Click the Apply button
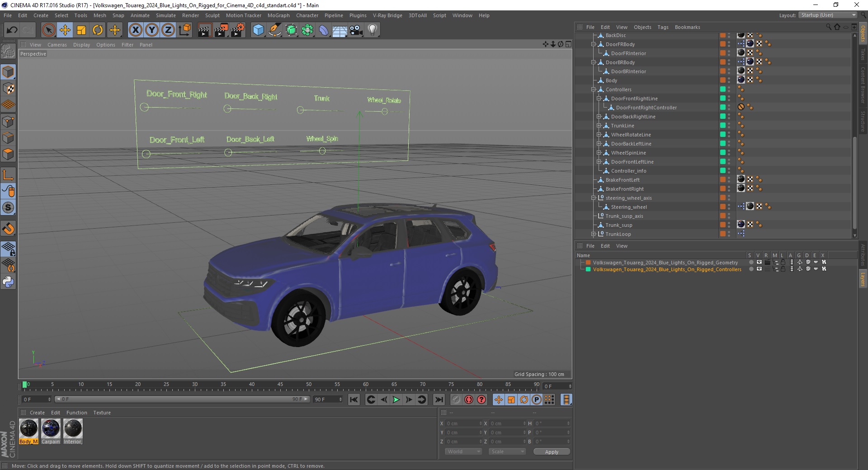The width and height of the screenshot is (868, 470). (551, 451)
